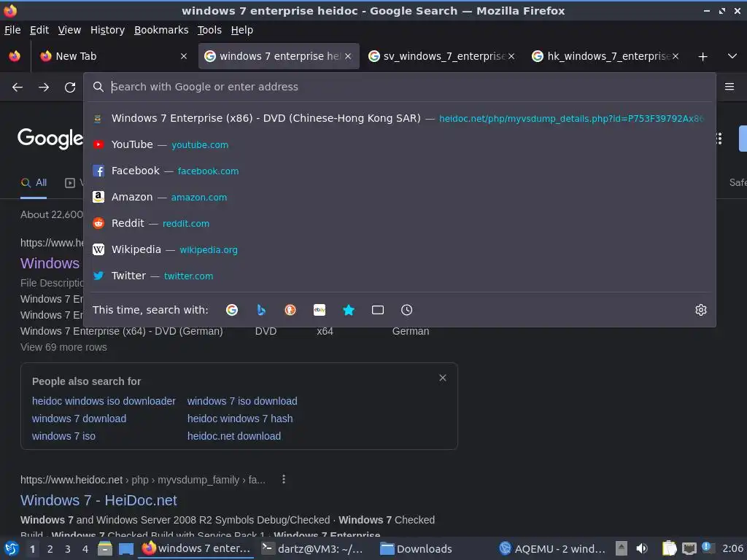Open windows 7 iso suggestion
747x560 pixels.
(x=63, y=436)
